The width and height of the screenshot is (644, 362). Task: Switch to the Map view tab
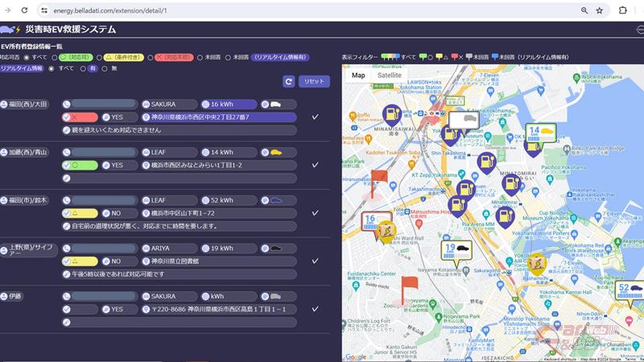coord(358,75)
